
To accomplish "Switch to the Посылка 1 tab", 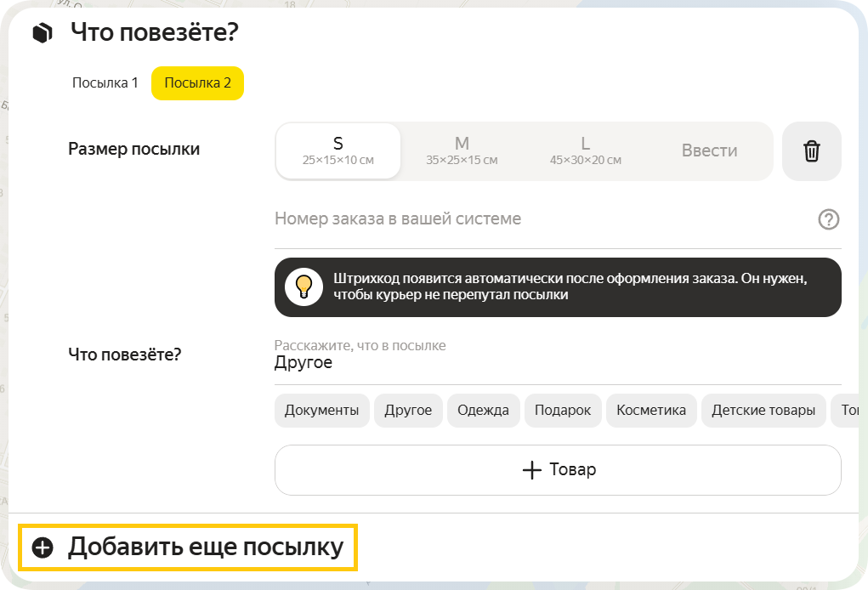I will 104,82.
